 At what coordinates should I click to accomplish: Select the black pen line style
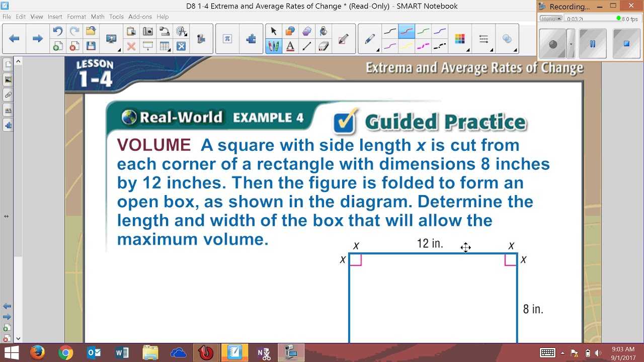click(x=390, y=32)
